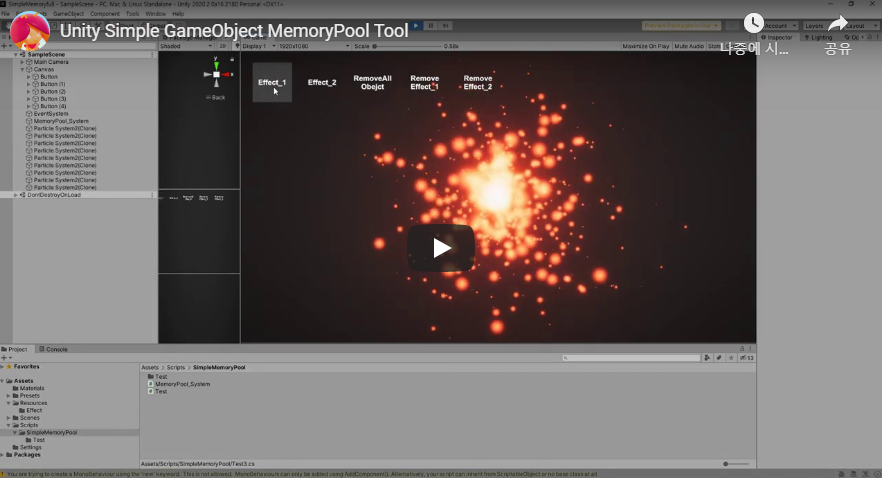This screenshot has width=882, height=478.
Task: Click Scripts in the breadcrumb path
Action: click(x=176, y=367)
